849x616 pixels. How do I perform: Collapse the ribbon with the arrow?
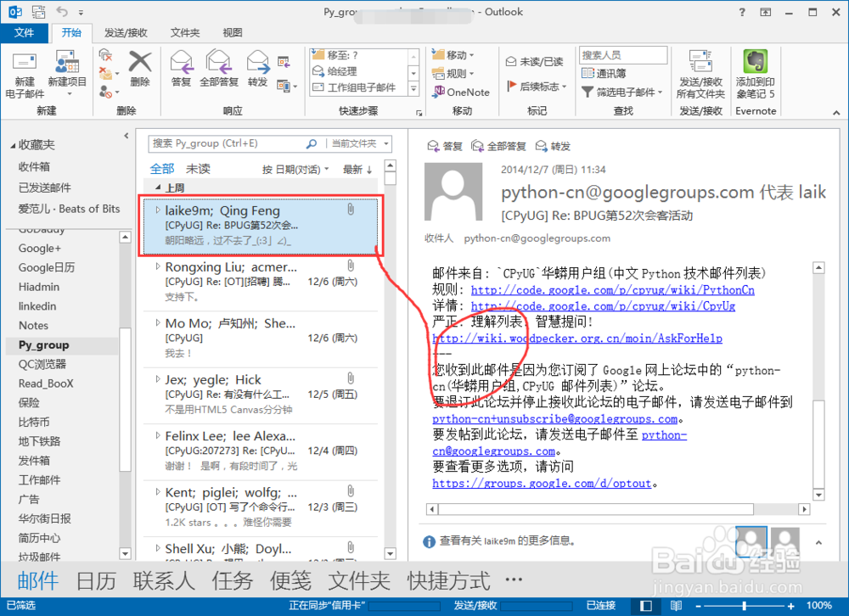[x=836, y=113]
